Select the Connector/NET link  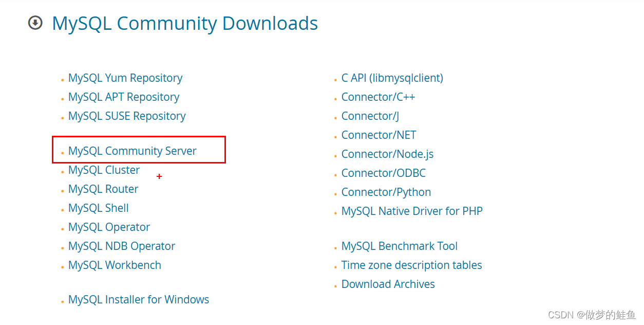click(x=379, y=135)
